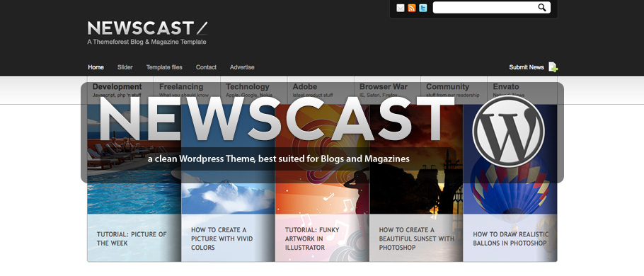The width and height of the screenshot is (644, 276).
Task: Select the Technology category tab
Action: point(254,91)
